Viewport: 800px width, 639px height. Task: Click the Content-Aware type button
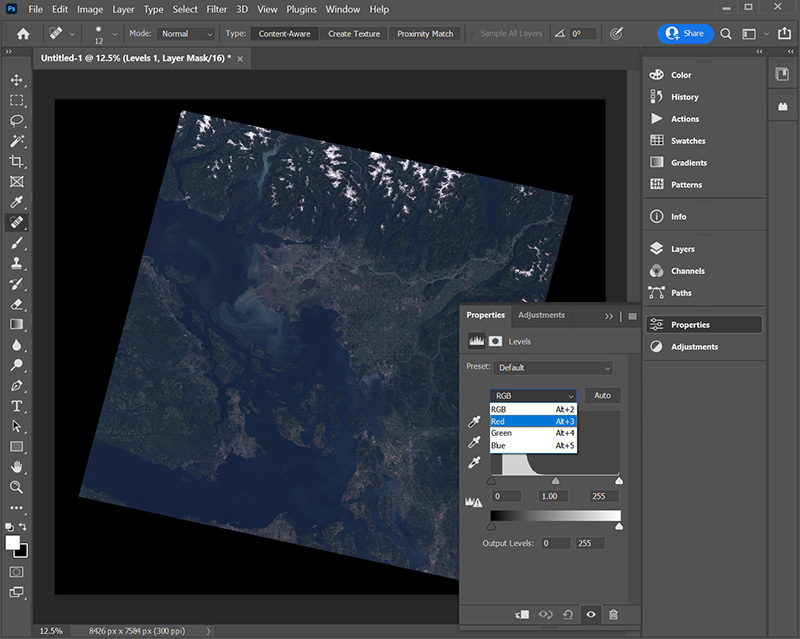click(281, 34)
